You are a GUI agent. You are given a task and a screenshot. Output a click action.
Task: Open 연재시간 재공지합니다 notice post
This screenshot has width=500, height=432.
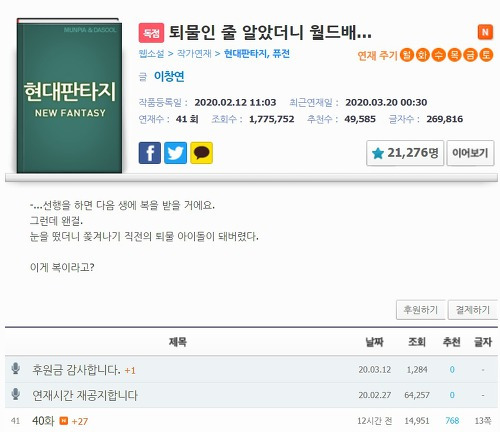tap(85, 395)
